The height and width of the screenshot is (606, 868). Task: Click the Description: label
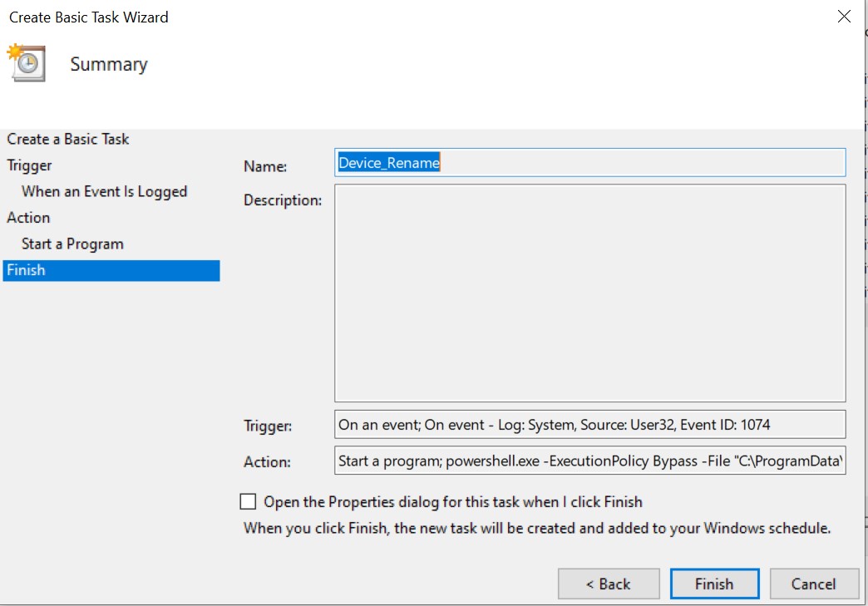pos(282,200)
